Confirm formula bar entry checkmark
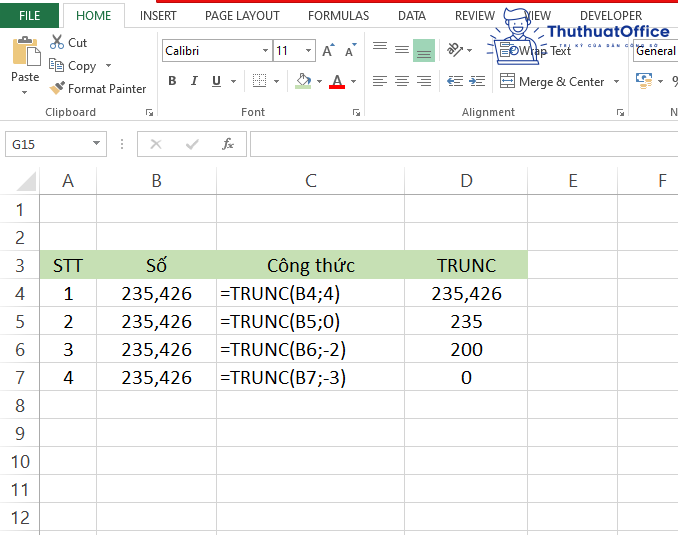Image resolution: width=678 pixels, height=535 pixels. (x=192, y=144)
